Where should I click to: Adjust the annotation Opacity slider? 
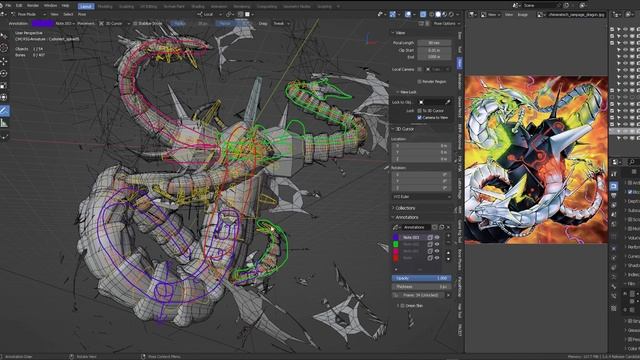click(422, 278)
